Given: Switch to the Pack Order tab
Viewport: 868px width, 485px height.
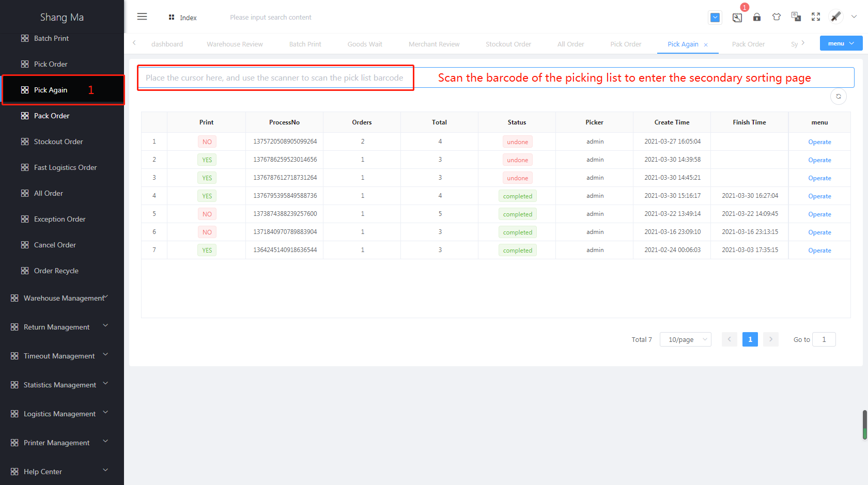Looking at the screenshot, I should click(748, 44).
